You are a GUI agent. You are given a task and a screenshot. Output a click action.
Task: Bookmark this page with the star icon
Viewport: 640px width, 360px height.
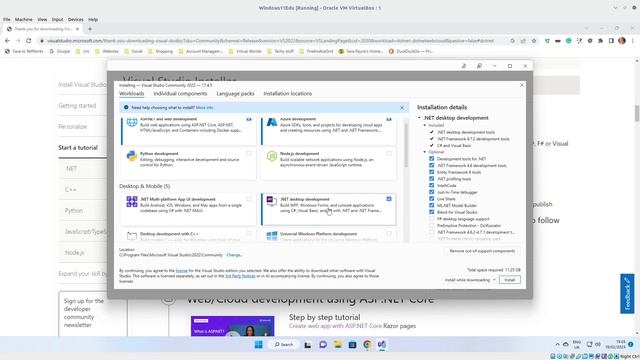(534, 41)
